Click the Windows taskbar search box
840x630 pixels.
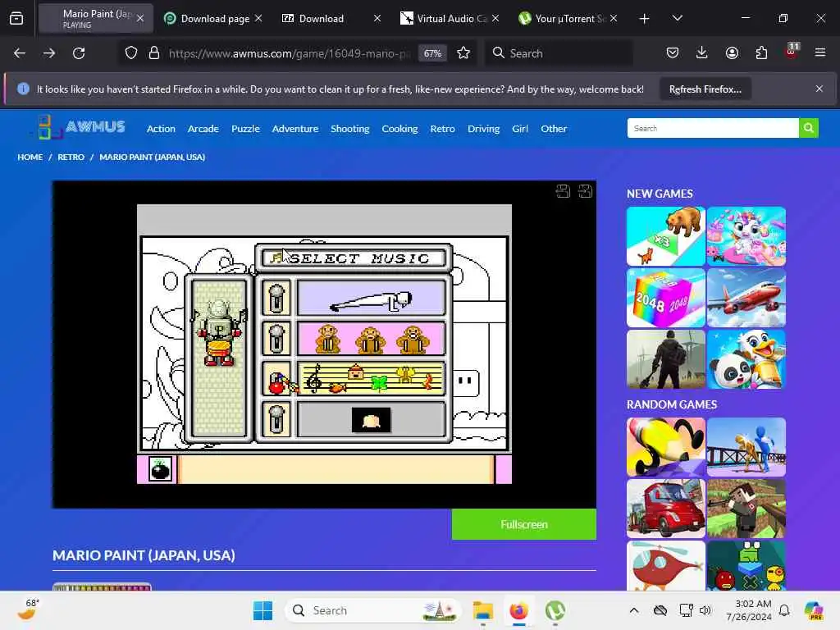click(x=373, y=610)
